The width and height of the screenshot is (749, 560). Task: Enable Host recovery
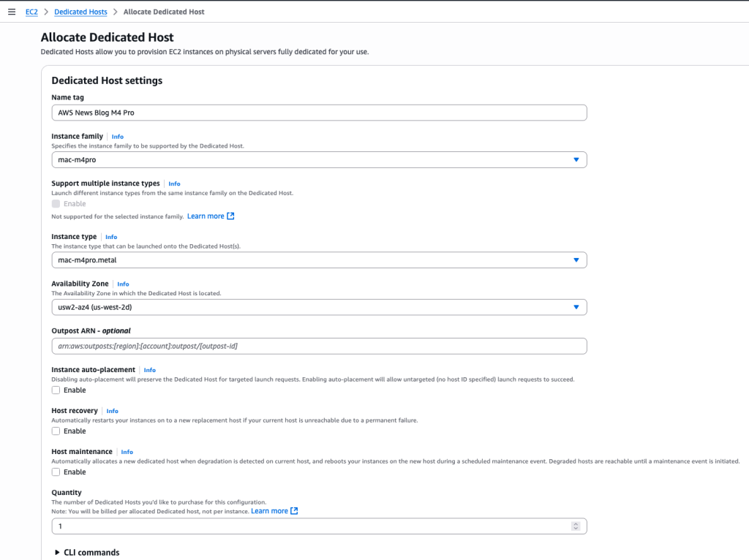(56, 431)
